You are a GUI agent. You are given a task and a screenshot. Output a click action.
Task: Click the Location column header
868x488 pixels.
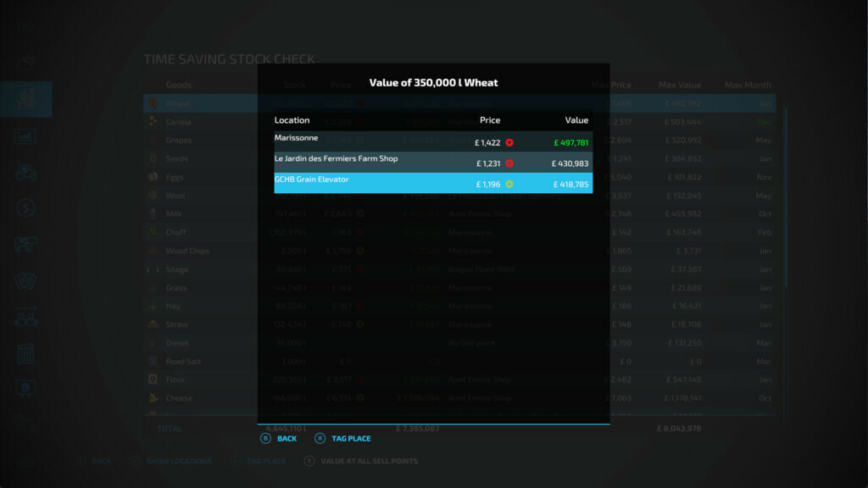click(292, 120)
